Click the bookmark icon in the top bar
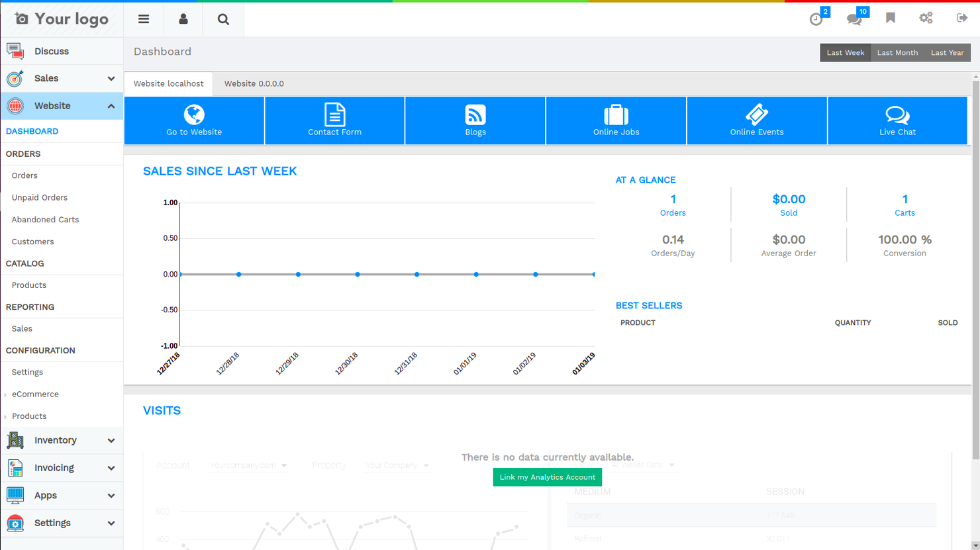980x550 pixels. coord(890,18)
